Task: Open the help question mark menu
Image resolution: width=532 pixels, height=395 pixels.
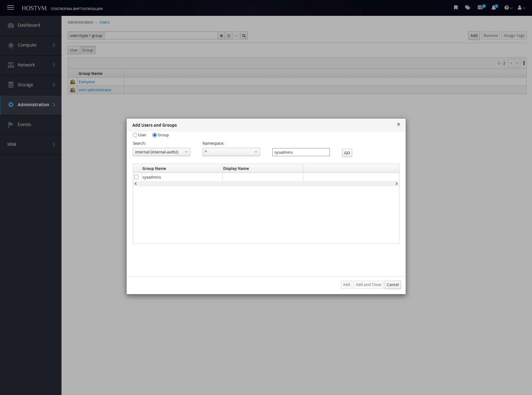Action: pyautogui.click(x=508, y=8)
